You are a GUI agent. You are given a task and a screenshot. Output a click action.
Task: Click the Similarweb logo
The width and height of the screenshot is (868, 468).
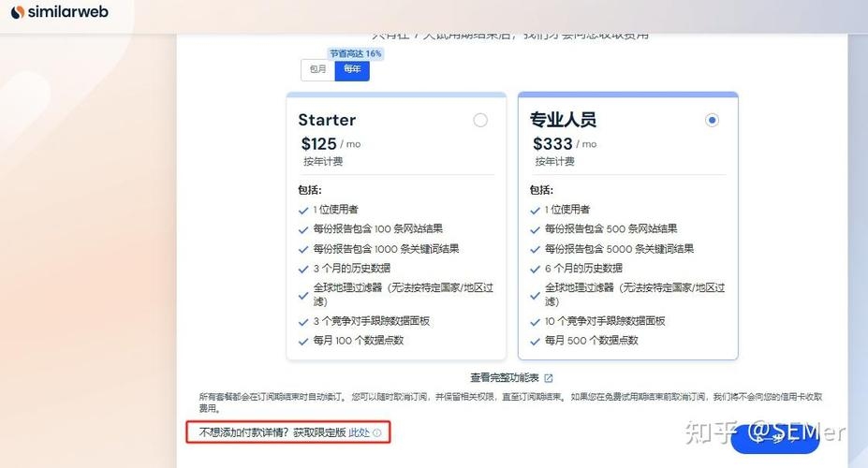(x=60, y=11)
